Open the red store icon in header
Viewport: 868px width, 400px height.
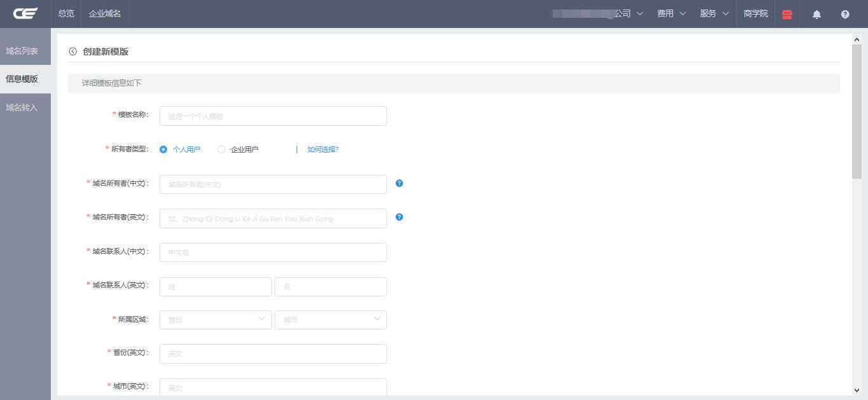tap(787, 14)
